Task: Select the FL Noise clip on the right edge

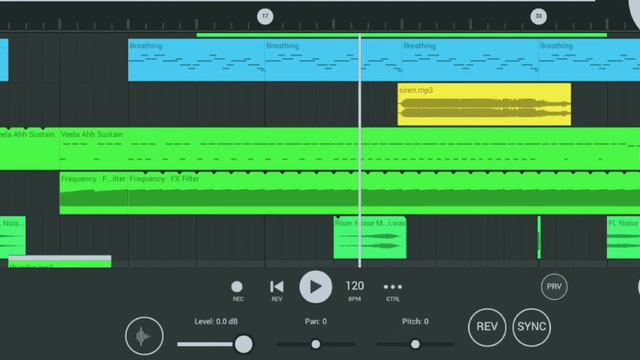Action: (623, 238)
